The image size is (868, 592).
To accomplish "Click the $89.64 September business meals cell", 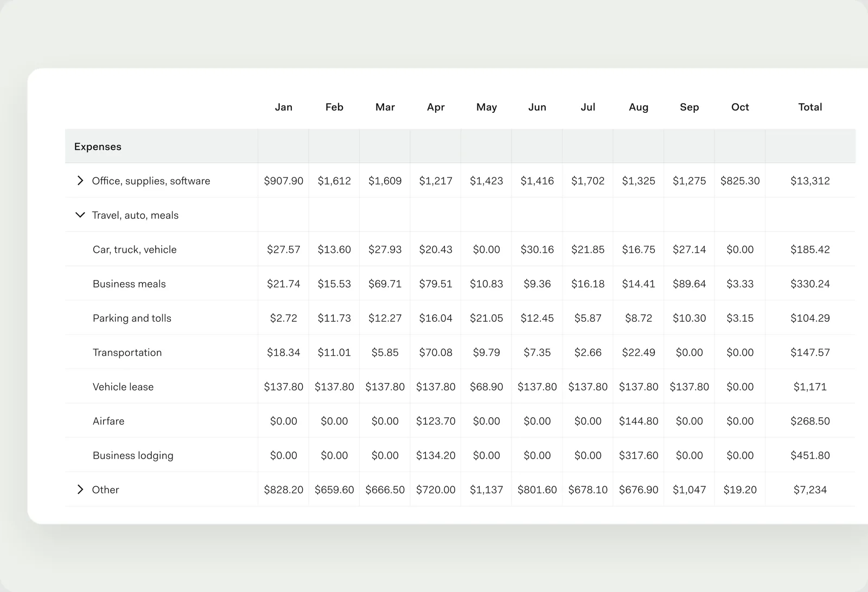I will 690,284.
